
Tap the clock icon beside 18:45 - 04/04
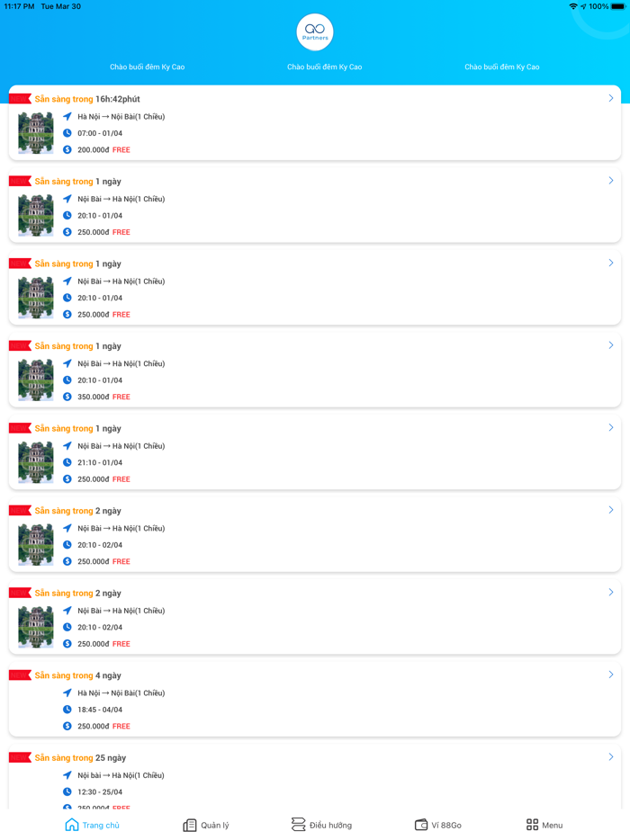coord(67,710)
